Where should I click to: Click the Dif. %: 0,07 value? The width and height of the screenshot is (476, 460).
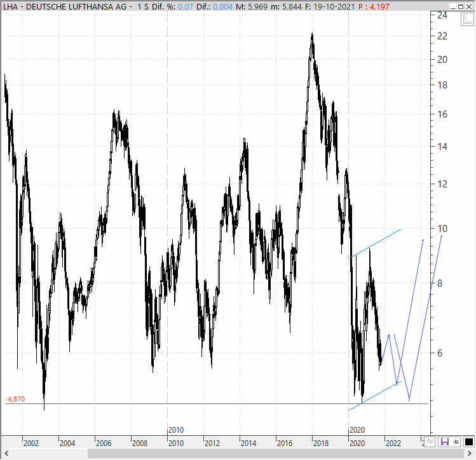(172, 6)
